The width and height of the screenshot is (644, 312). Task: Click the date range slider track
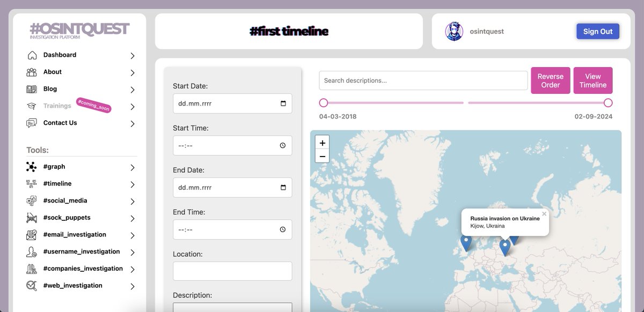tap(466, 102)
